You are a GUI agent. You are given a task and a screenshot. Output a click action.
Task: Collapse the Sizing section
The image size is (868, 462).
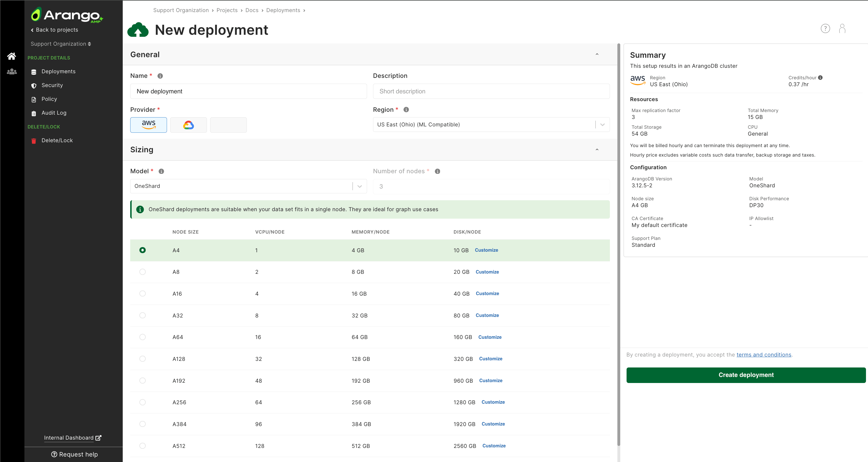pos(597,149)
